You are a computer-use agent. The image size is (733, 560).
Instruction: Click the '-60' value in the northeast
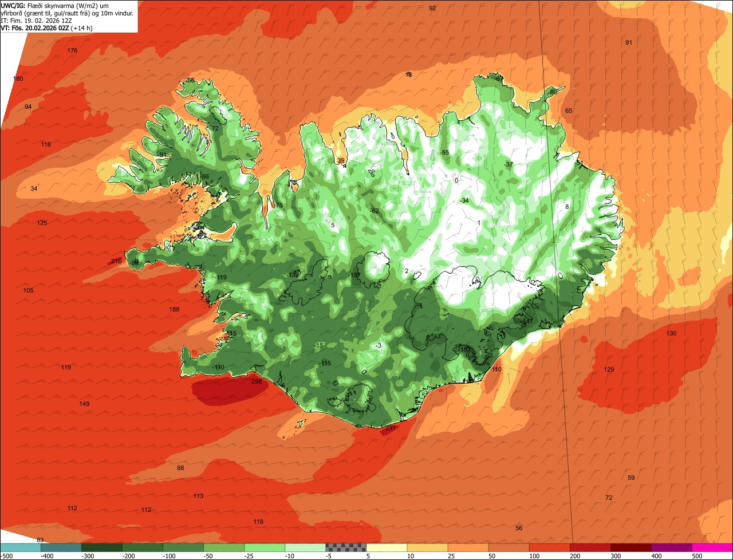[x=552, y=92]
